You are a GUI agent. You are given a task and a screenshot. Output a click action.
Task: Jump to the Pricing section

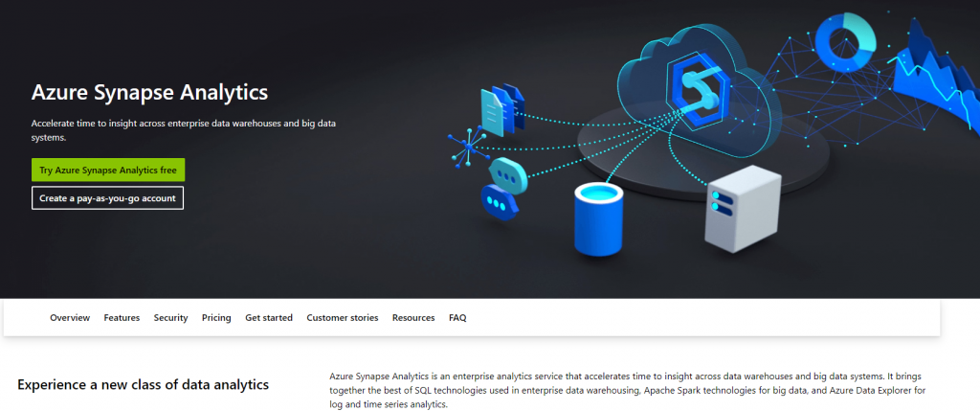[216, 318]
